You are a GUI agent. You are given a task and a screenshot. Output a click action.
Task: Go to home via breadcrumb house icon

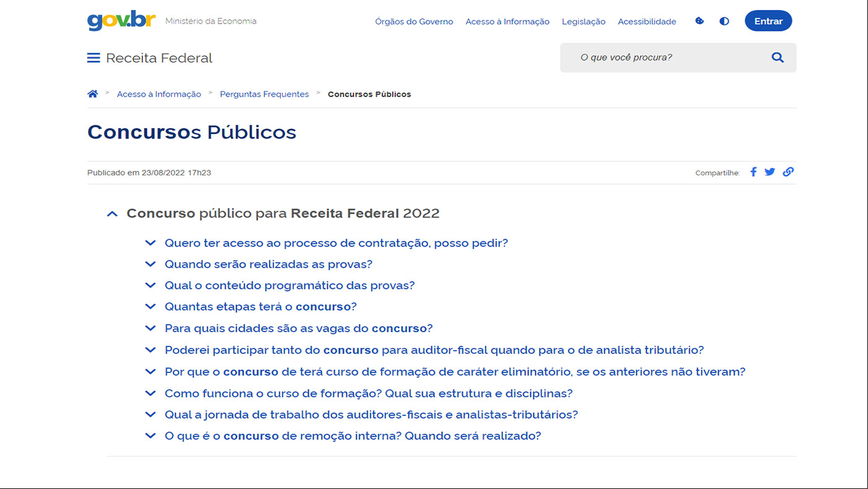pyautogui.click(x=93, y=94)
